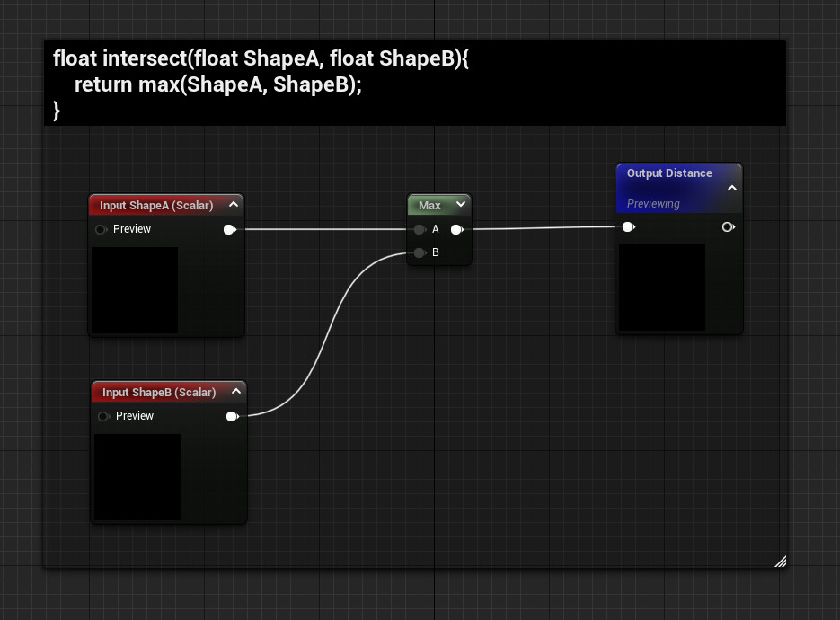This screenshot has width=840, height=620.
Task: Click the Max node output pin
Action: point(457,229)
